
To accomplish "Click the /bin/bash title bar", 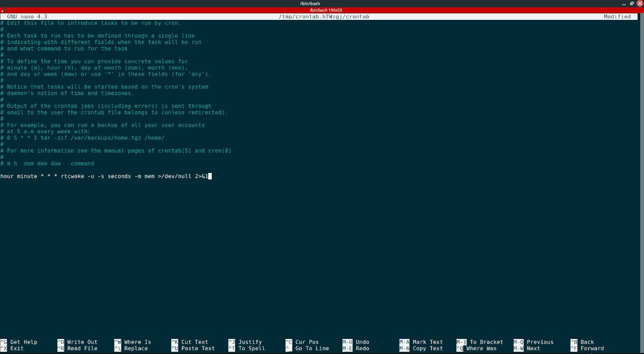I will point(322,3).
